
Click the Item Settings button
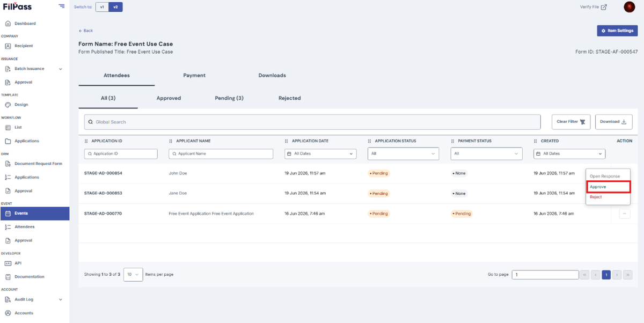pos(617,31)
